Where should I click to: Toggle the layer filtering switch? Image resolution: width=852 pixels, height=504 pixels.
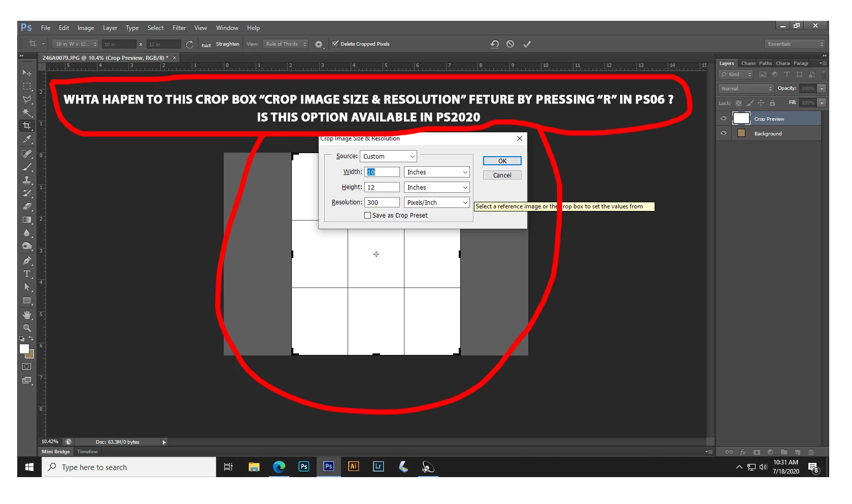824,75
